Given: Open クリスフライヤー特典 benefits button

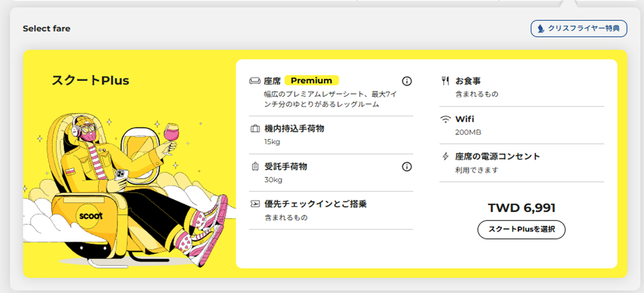Looking at the screenshot, I should (x=579, y=29).
